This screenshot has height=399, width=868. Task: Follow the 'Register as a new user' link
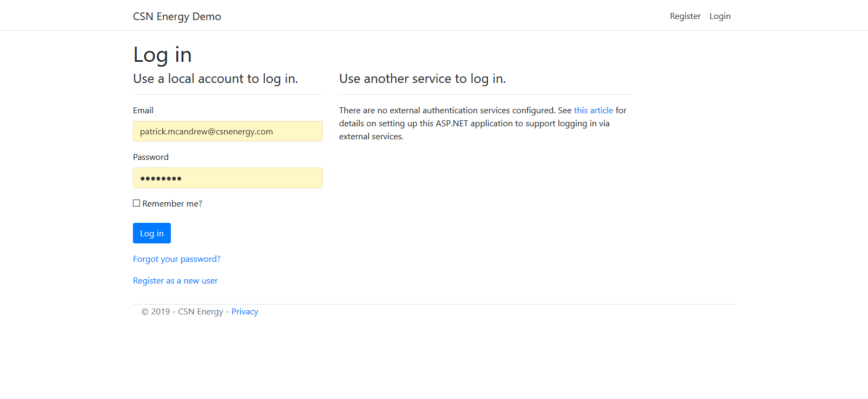(x=175, y=281)
